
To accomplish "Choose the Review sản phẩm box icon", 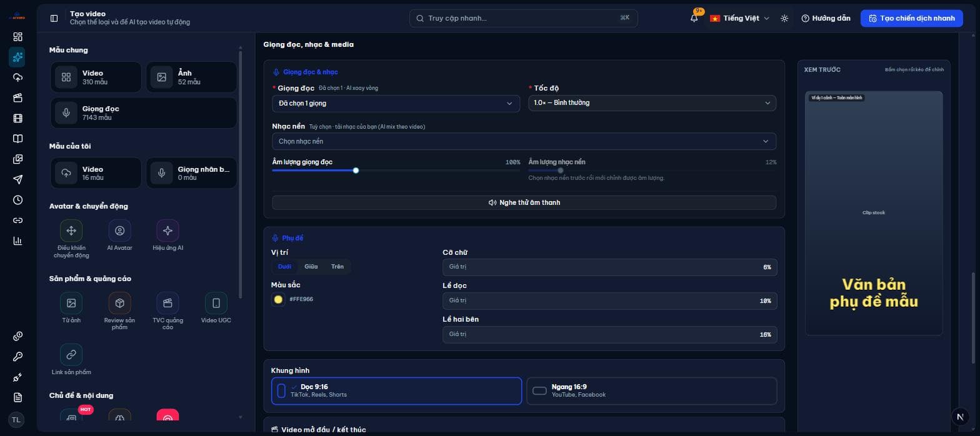I will click(x=119, y=303).
